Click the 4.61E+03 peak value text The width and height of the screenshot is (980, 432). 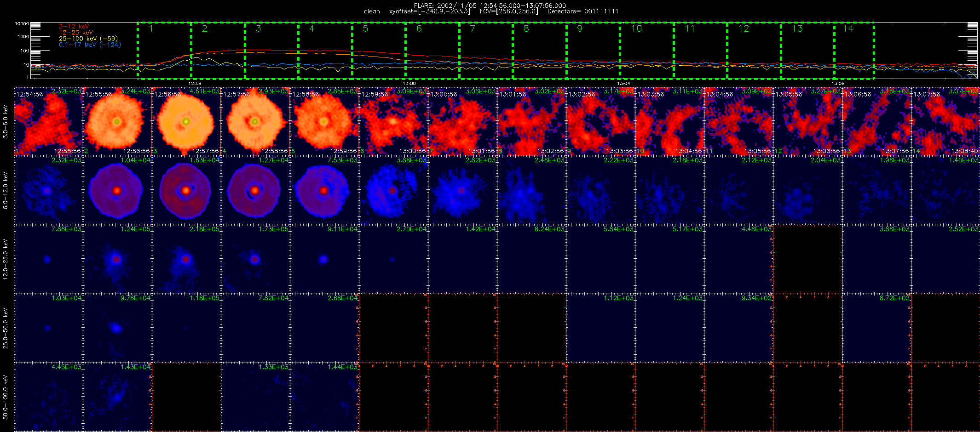pyautogui.click(x=205, y=91)
